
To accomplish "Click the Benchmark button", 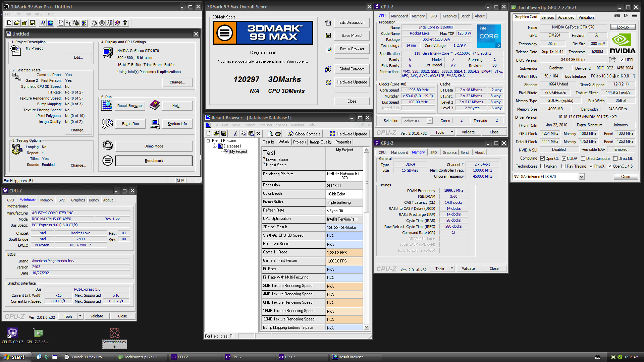I will pyautogui.click(x=154, y=161).
